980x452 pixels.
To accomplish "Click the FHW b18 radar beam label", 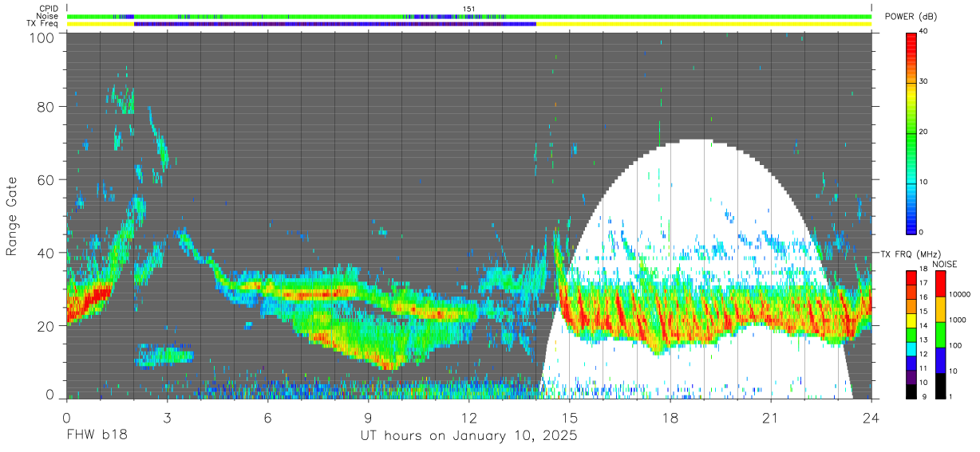I will click(97, 436).
